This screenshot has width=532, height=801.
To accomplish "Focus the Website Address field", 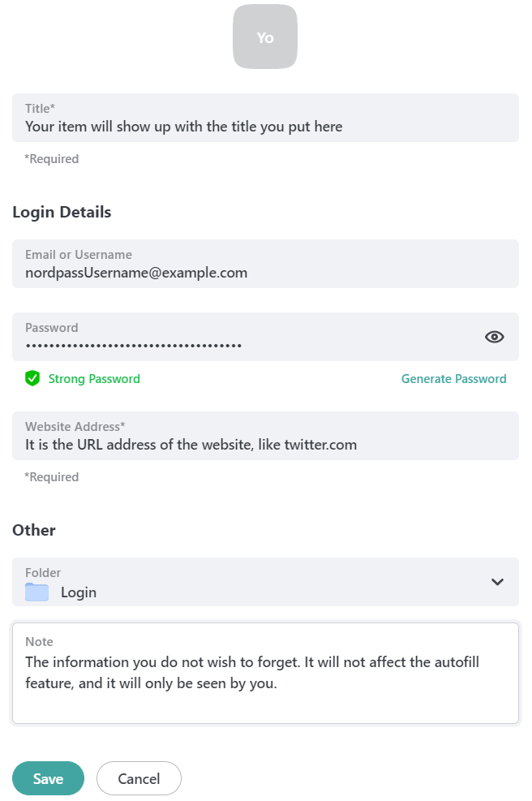I will (x=265, y=436).
